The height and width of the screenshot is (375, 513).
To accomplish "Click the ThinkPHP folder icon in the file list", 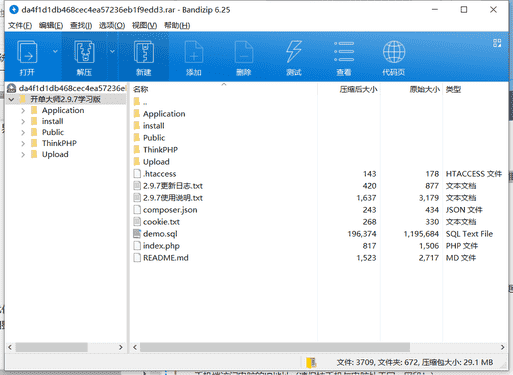I will [137, 150].
